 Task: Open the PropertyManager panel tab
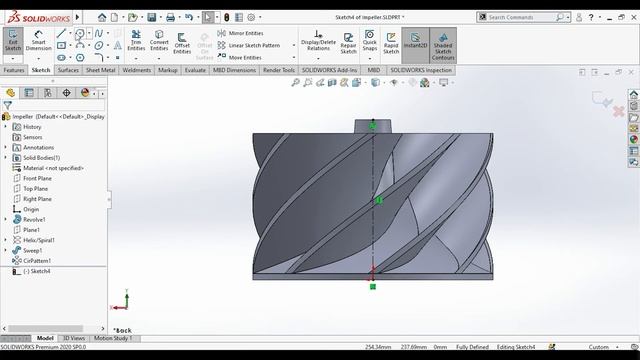29,93
